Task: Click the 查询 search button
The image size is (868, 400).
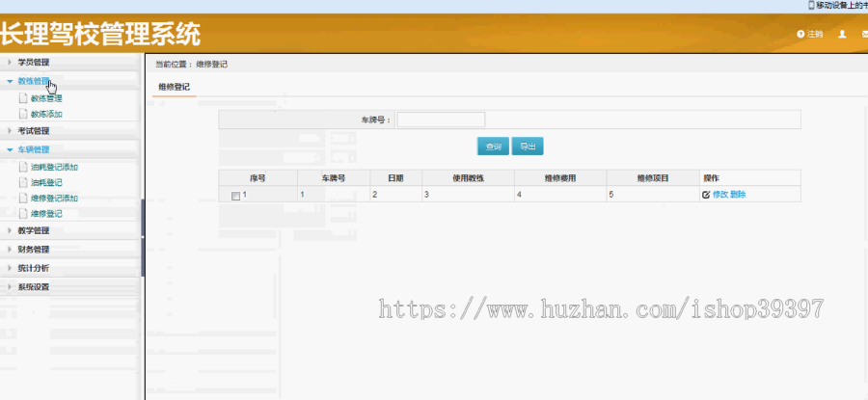Action: 493,147
